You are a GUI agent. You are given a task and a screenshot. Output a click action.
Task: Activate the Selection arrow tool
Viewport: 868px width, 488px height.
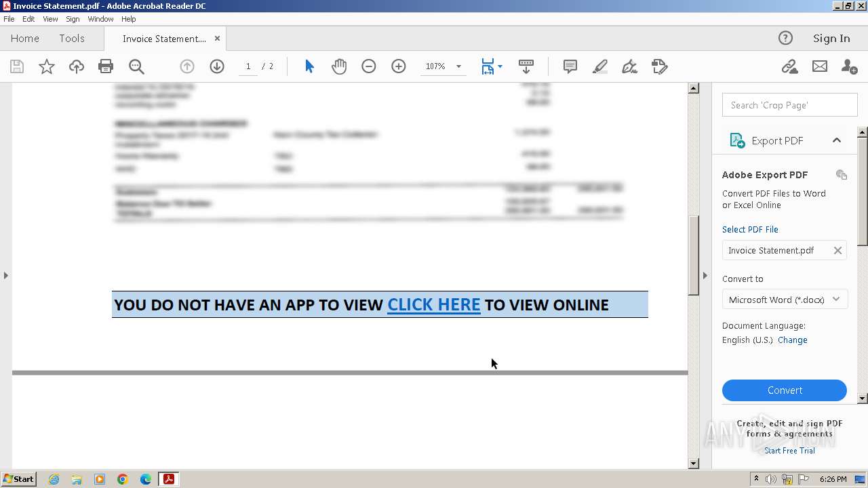tap(309, 66)
